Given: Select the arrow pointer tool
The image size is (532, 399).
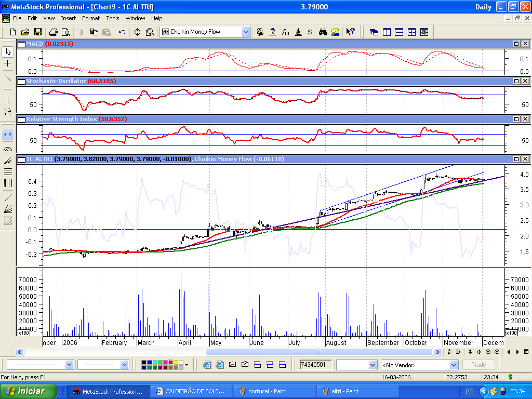Looking at the screenshot, I should pos(8,51).
